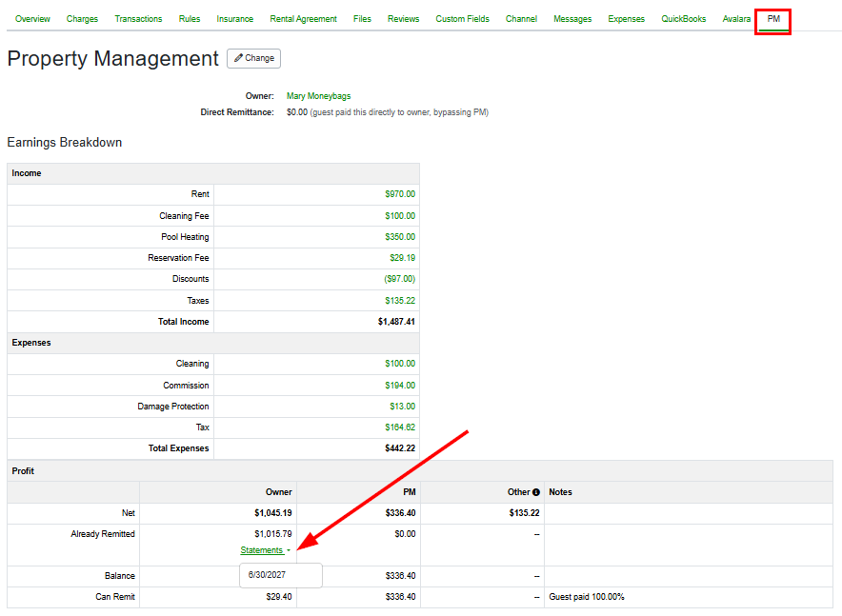The height and width of the screenshot is (616, 842).
Task: Go to the Expenses tab
Action: (626, 19)
